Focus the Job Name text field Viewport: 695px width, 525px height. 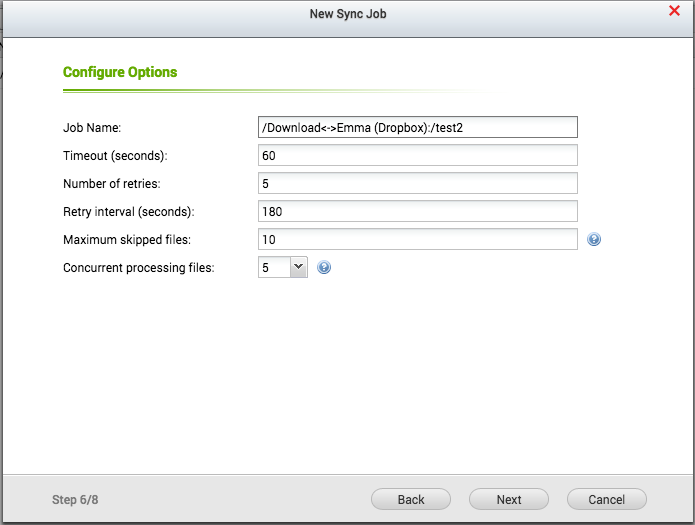click(x=417, y=127)
